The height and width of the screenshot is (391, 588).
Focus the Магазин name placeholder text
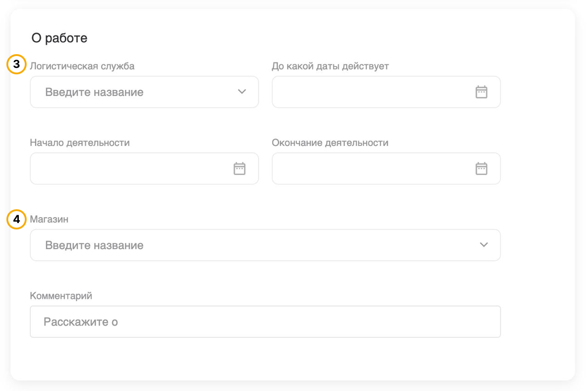pyautogui.click(x=94, y=246)
